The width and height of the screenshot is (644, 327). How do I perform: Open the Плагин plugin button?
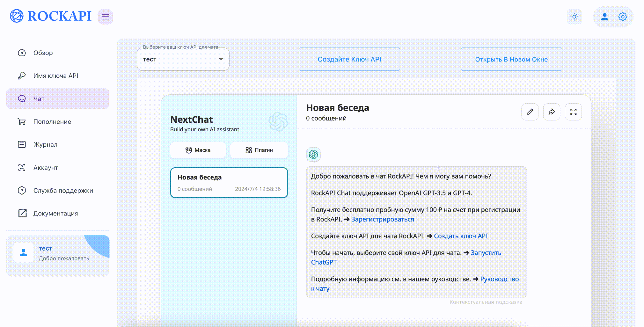tap(259, 150)
